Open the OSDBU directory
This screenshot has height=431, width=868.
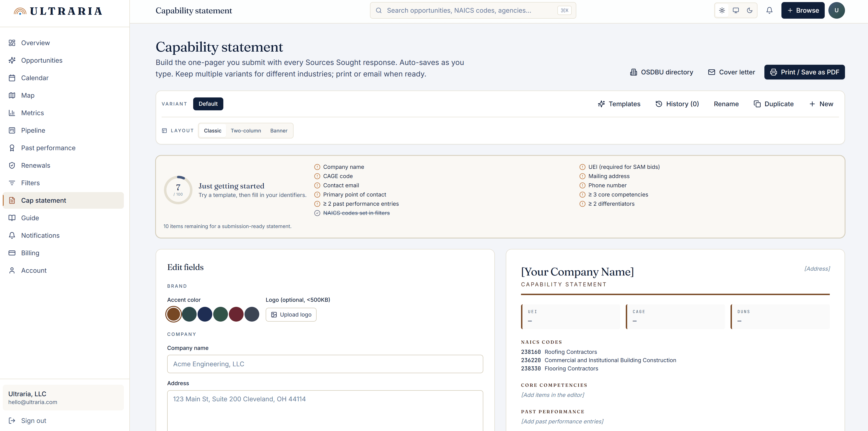[x=661, y=72]
